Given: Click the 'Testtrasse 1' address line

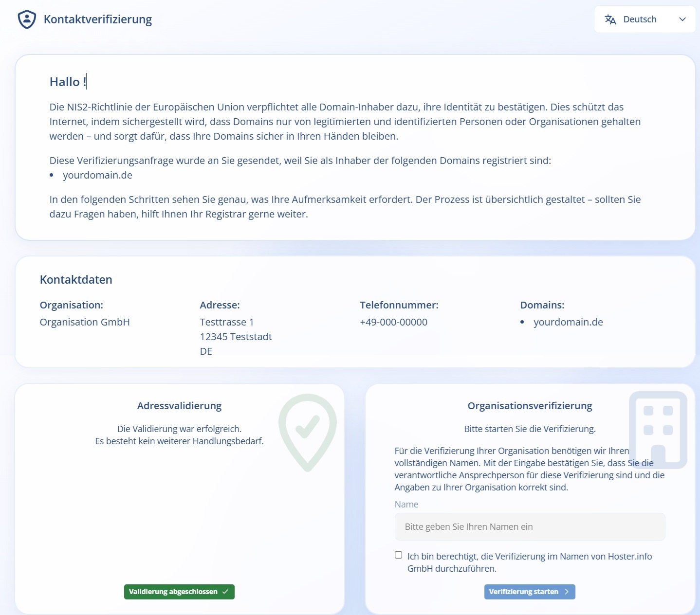Looking at the screenshot, I should coord(227,322).
